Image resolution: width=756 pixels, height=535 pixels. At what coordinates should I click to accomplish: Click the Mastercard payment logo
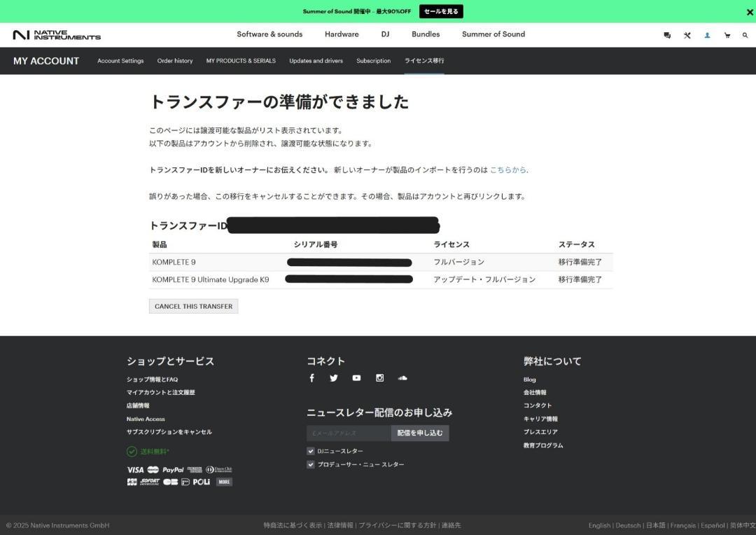pos(153,469)
